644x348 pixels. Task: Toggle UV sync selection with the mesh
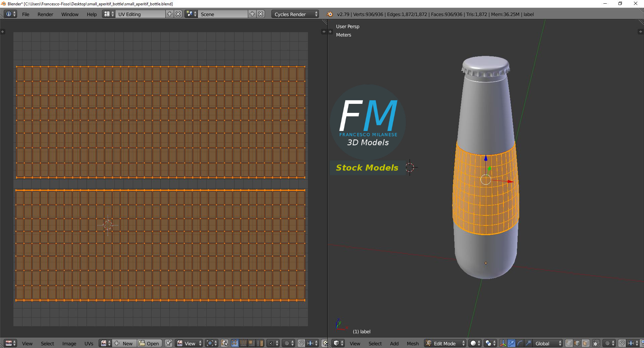click(224, 343)
